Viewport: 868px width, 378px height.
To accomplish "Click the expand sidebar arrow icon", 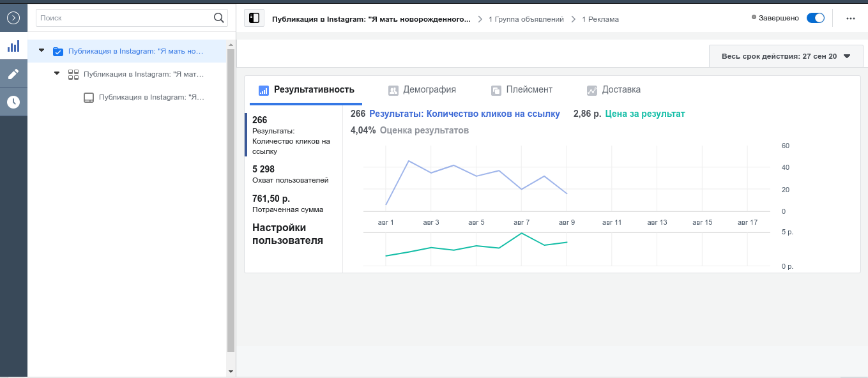I will [x=13, y=18].
